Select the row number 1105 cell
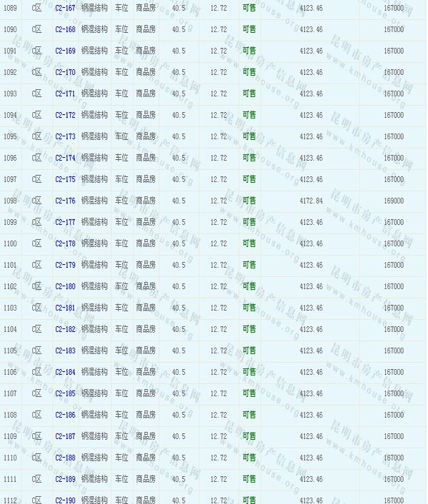 [10, 351]
